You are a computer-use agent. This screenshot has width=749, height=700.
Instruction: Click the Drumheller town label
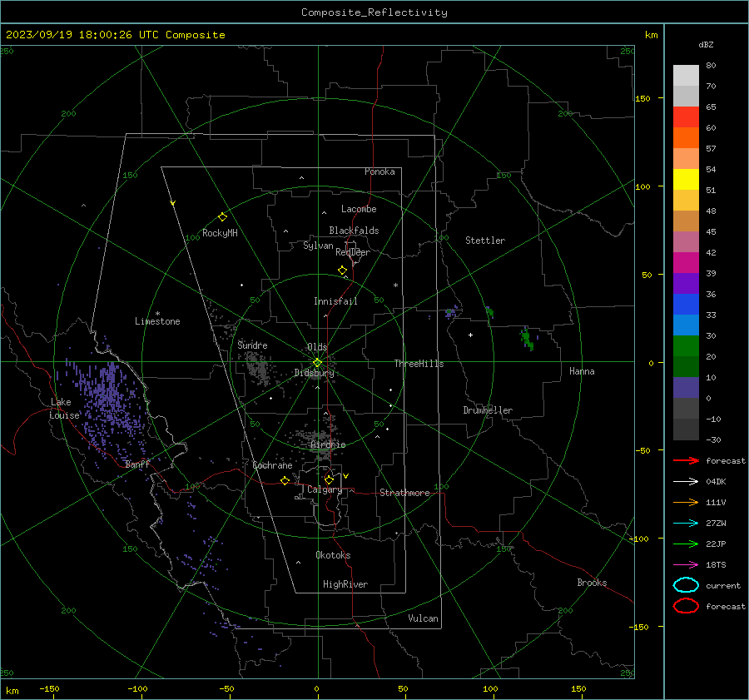pos(488,410)
